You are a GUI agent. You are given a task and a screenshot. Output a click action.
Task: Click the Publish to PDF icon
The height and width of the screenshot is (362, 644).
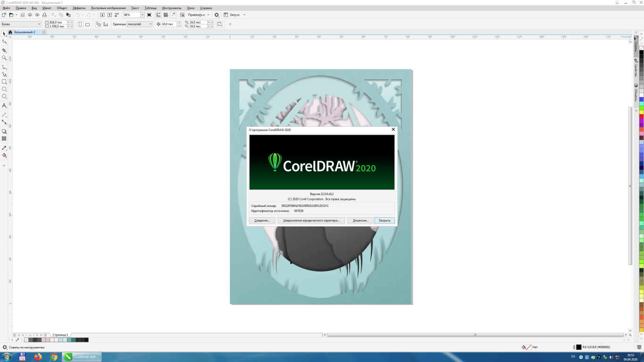[x=117, y=15]
